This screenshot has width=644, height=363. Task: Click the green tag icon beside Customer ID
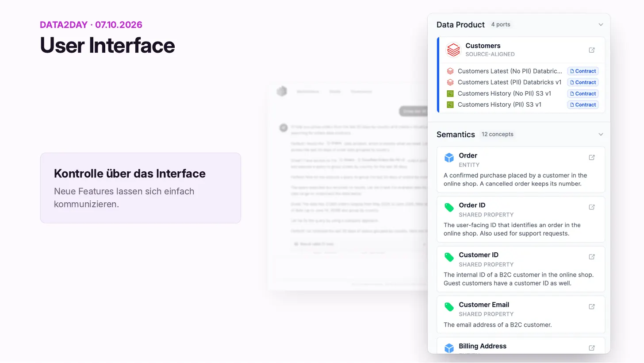click(x=449, y=257)
